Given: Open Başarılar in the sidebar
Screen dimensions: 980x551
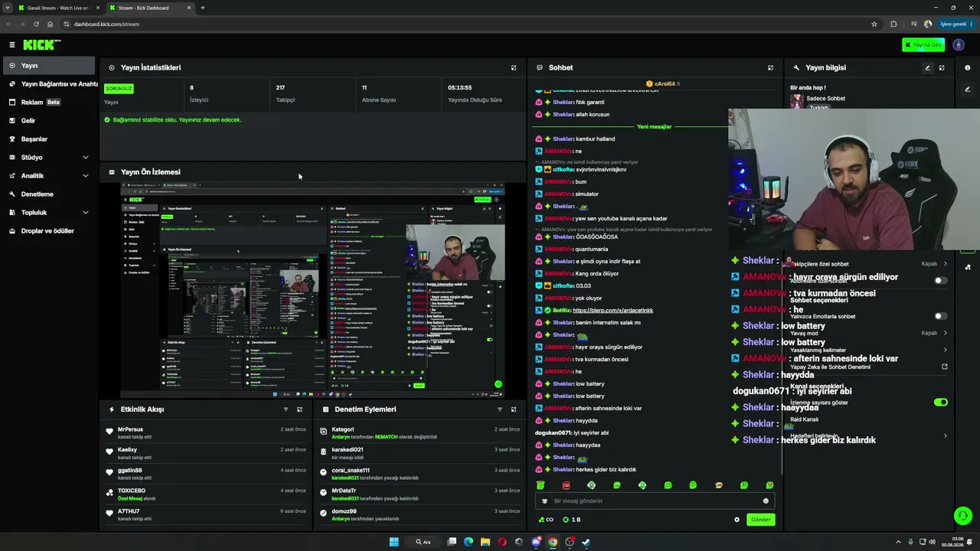Looking at the screenshot, I should 50,139.
